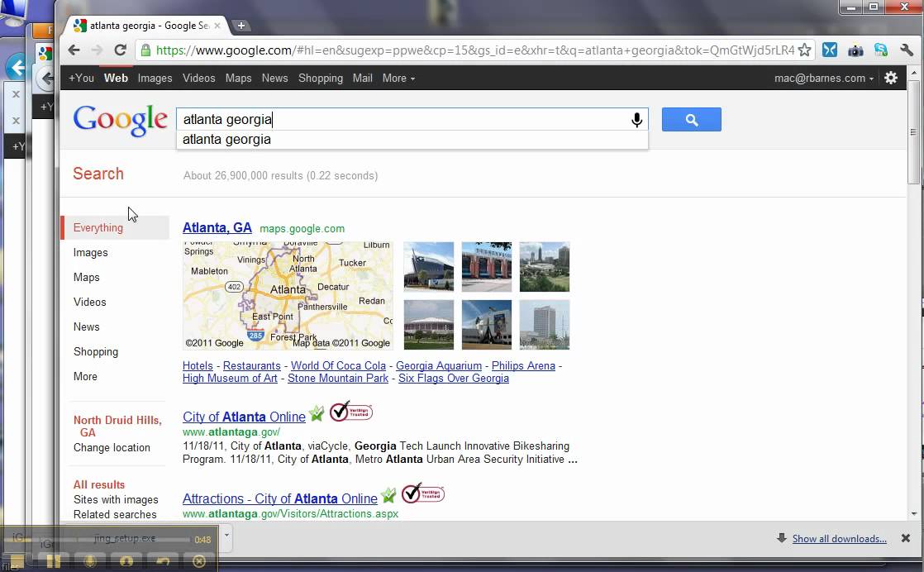Click the extension icon left of the wrench
The height and width of the screenshot is (572, 924).
point(881,50)
